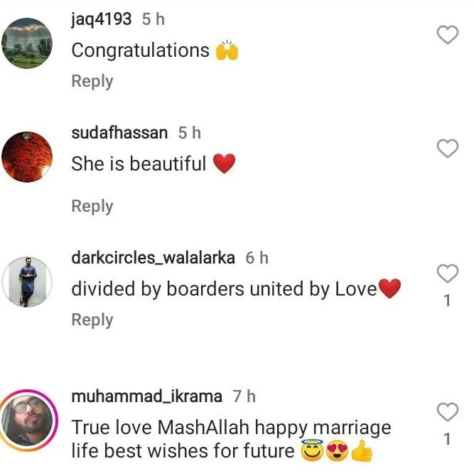
Task: Open sudafhassan's red profile picture
Action: [27, 156]
